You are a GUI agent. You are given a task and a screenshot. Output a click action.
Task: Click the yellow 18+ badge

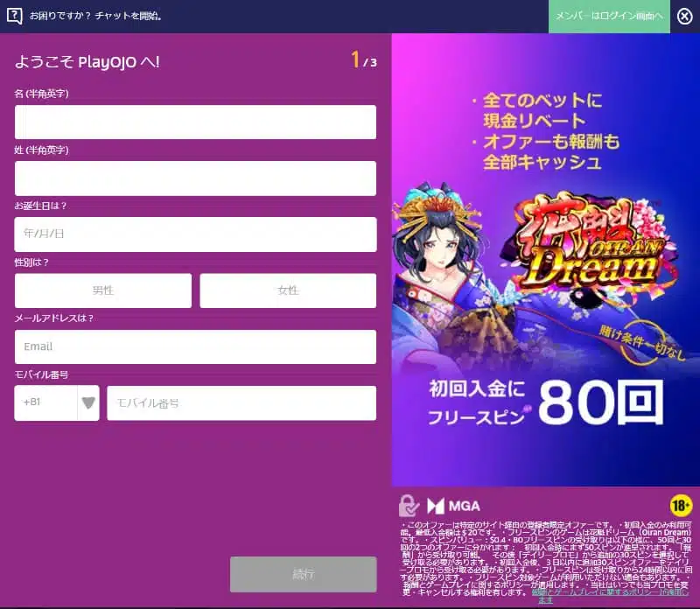681,506
